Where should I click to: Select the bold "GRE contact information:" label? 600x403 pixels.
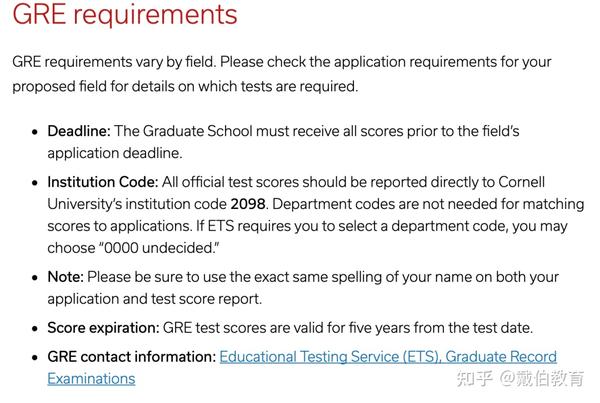click(131, 357)
